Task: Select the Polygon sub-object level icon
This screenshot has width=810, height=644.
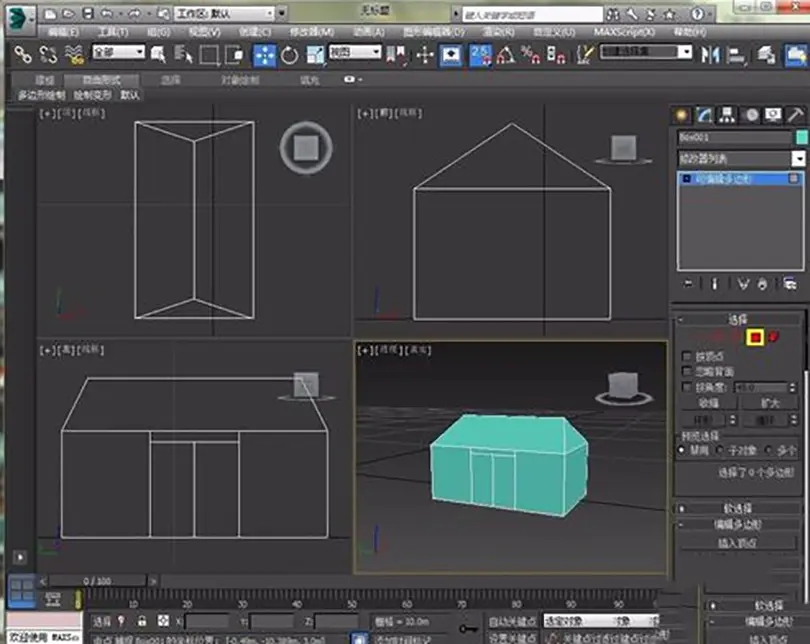Action: 755,337
